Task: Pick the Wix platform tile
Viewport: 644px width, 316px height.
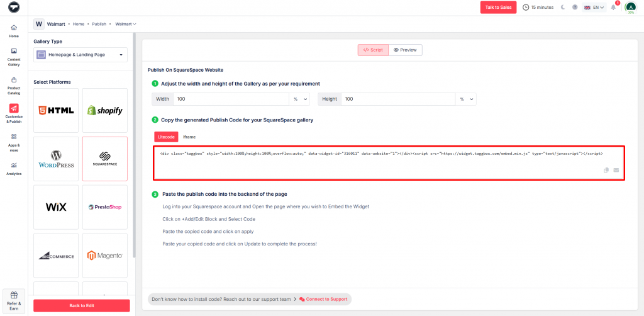Action: 56,207
